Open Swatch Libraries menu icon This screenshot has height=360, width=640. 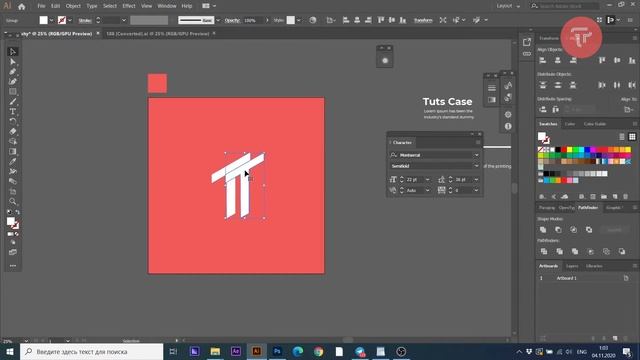click(542, 197)
